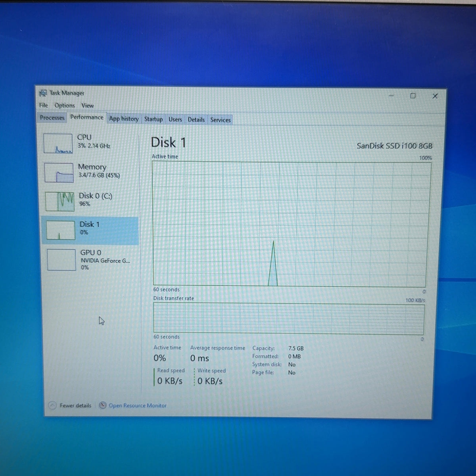Click the Resource Monitor icon
The height and width of the screenshot is (476, 476).
[x=103, y=405]
